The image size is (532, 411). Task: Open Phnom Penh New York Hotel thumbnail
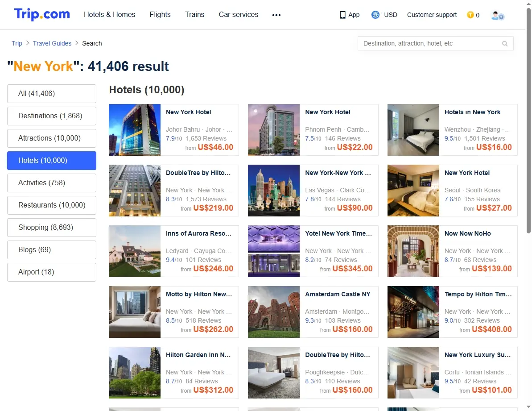(x=274, y=130)
